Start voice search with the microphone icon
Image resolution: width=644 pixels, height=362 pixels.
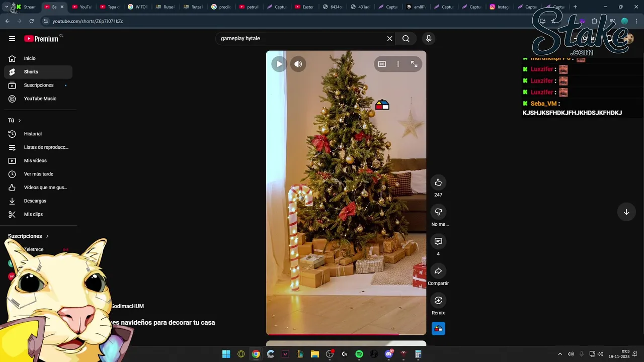pyautogui.click(x=429, y=39)
